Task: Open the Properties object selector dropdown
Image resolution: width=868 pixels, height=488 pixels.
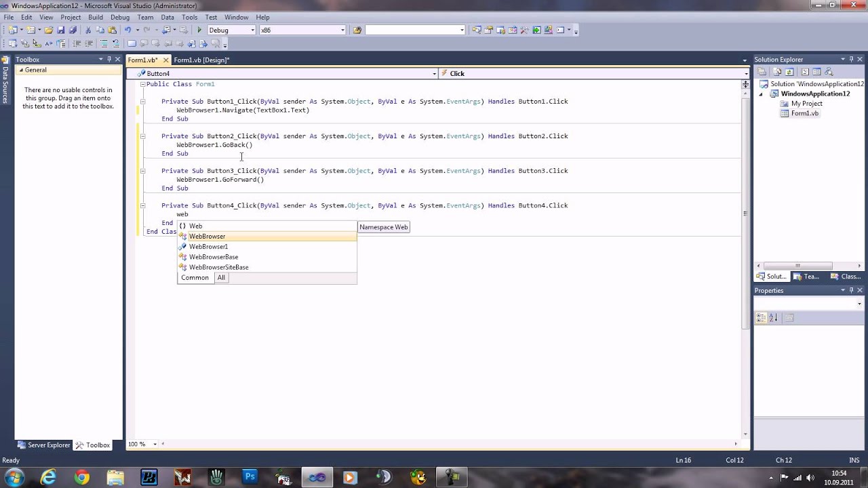Action: click(x=859, y=304)
